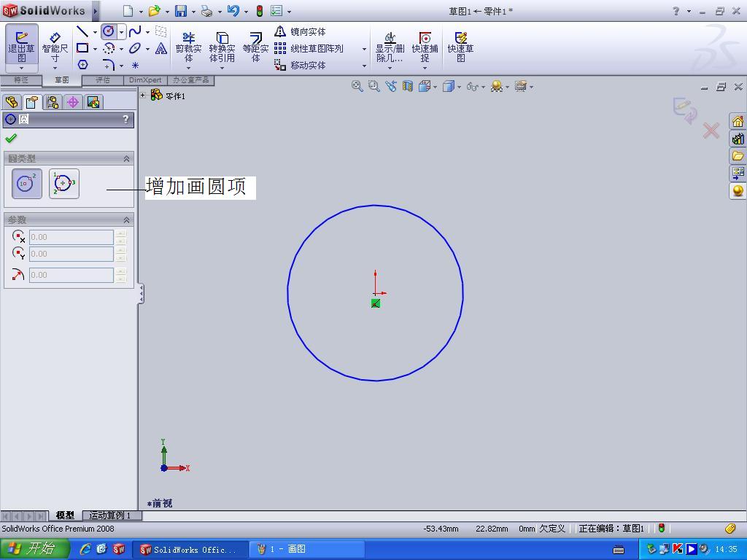Collapse the 圆类型 section
This screenshot has width=747, height=560.
[x=126, y=158]
